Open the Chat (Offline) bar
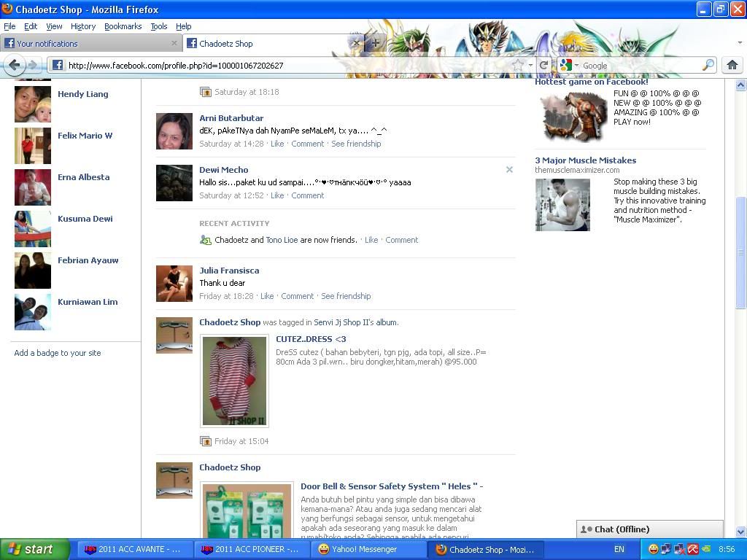 tap(650, 529)
